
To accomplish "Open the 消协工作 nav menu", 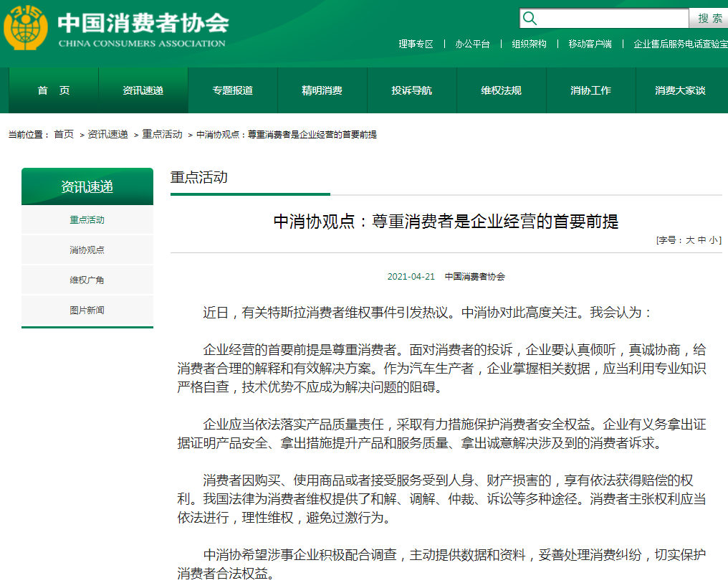I will pos(591,90).
